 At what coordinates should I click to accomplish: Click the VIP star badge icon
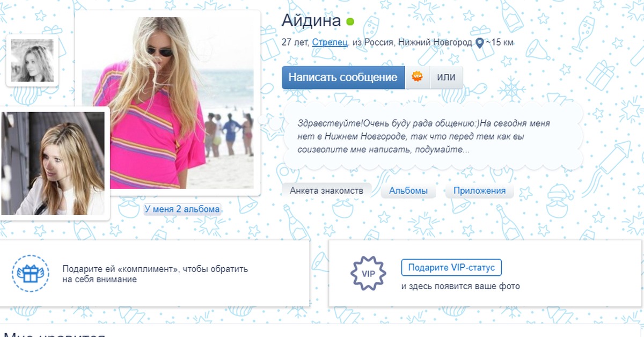368,274
